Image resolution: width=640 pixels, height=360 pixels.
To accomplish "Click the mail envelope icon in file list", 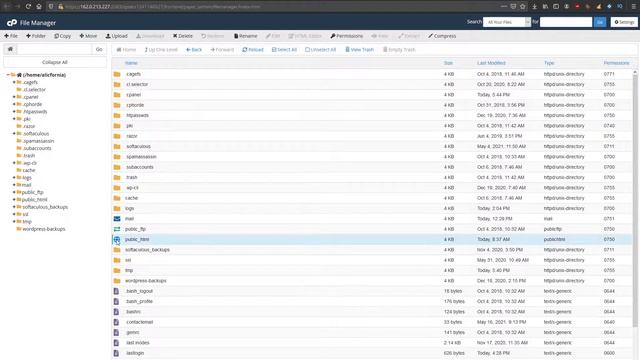I will pos(117,219).
